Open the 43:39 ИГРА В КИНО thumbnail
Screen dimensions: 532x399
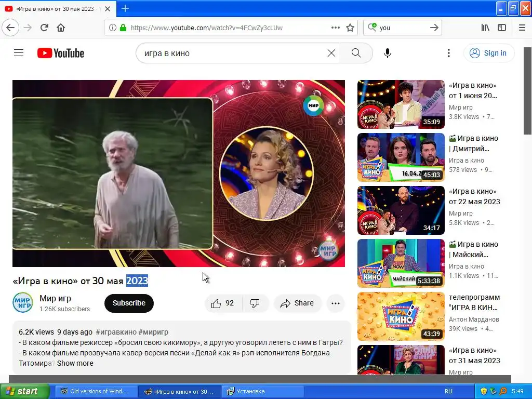[x=401, y=316]
